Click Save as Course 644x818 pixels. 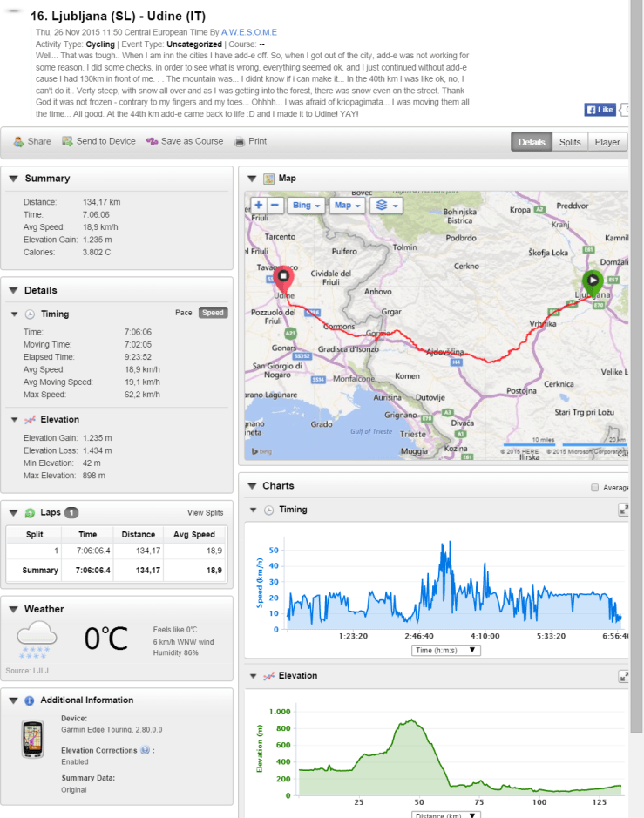[x=185, y=141]
